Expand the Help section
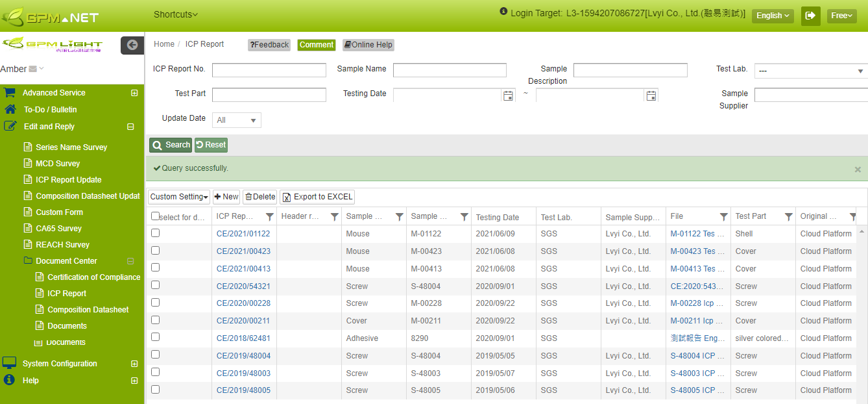The height and width of the screenshot is (404, 868). [x=134, y=381]
